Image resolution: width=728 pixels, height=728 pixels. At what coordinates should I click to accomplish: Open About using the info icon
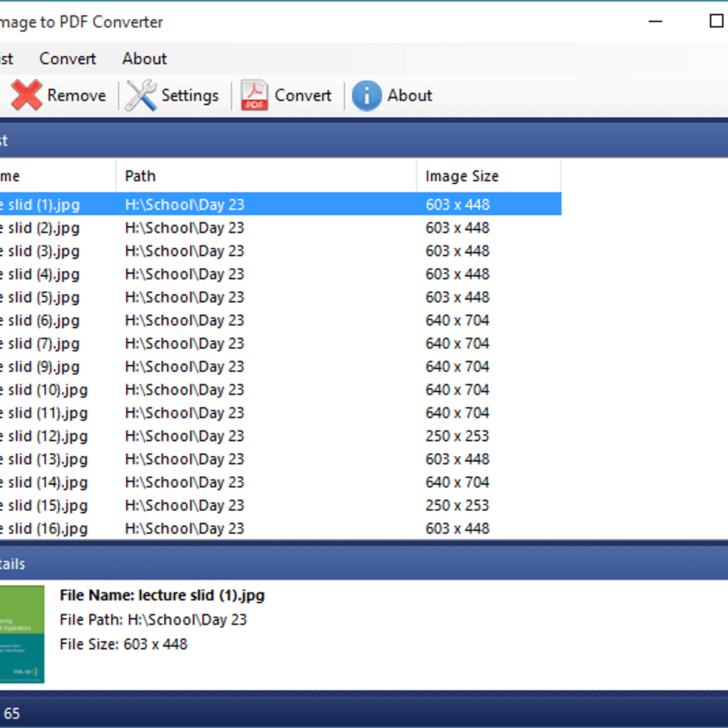click(366, 95)
